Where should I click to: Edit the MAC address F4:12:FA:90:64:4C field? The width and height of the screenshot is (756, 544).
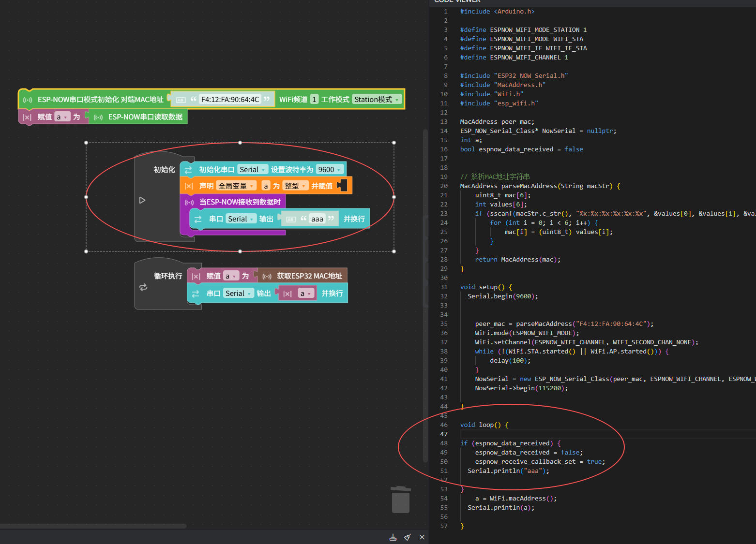(230, 100)
